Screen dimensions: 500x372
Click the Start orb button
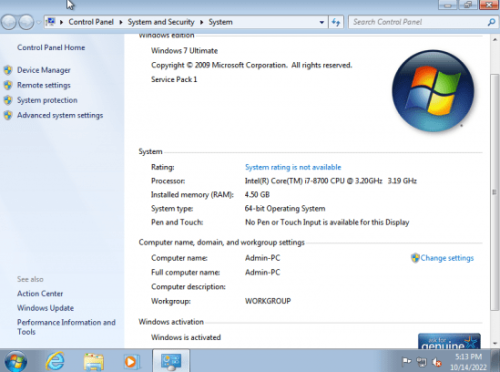tap(15, 361)
